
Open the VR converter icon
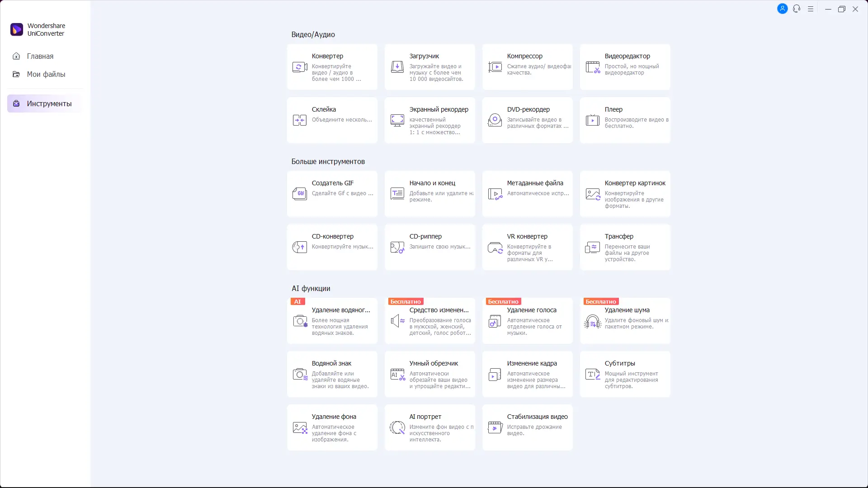coord(495,248)
